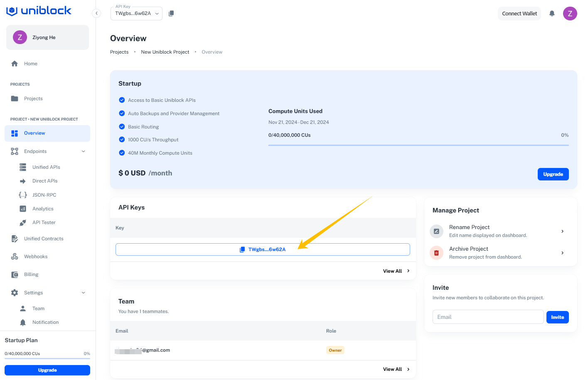This screenshot has height=380, width=588.
Task: Click the Rename Project pencil icon
Action: point(436,231)
